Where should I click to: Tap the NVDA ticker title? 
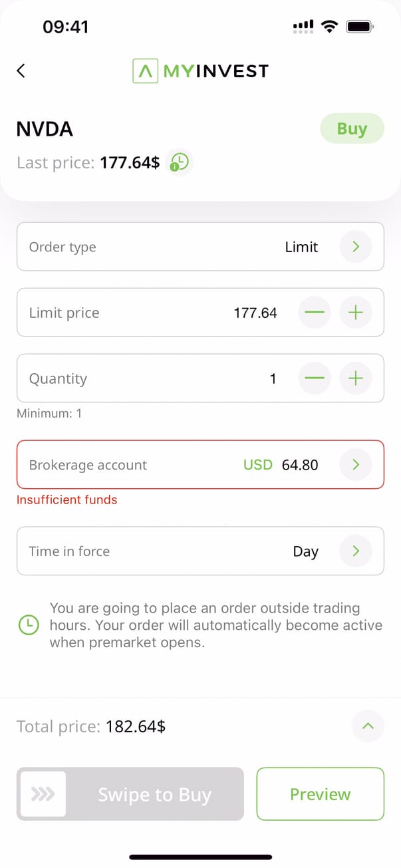45,129
